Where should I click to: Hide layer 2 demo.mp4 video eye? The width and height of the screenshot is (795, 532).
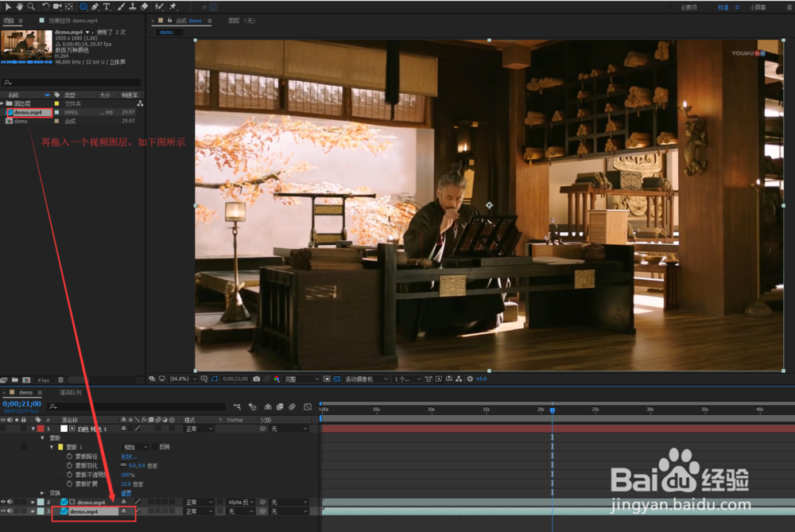coord(3,502)
